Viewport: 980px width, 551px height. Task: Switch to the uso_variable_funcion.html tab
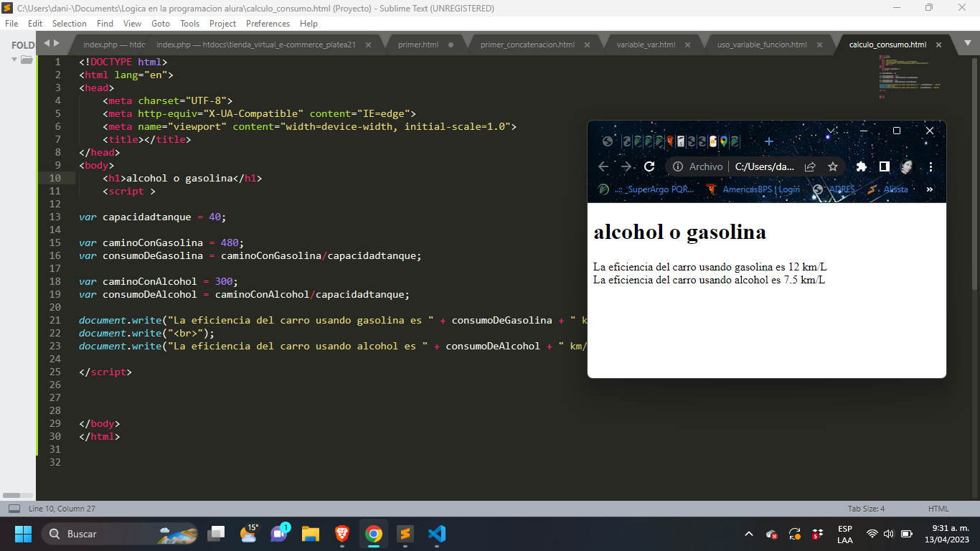pyautogui.click(x=762, y=44)
